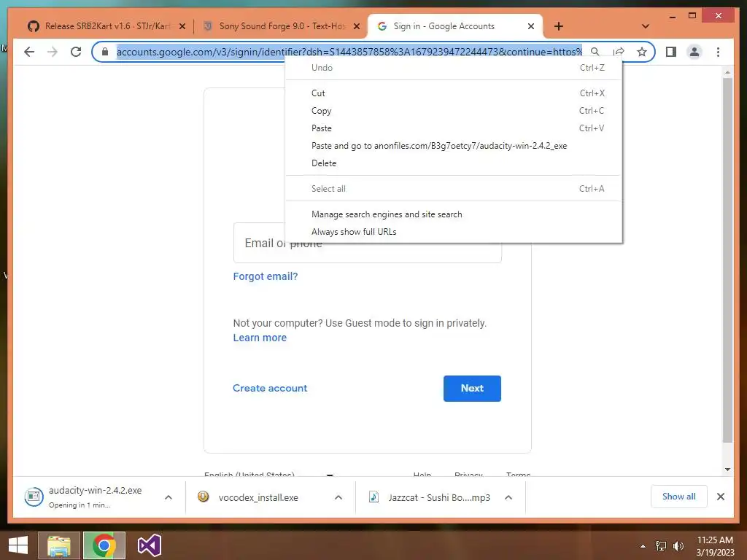The width and height of the screenshot is (747, 560).
Task: Choose Copy from the context menu
Action: 454,111
